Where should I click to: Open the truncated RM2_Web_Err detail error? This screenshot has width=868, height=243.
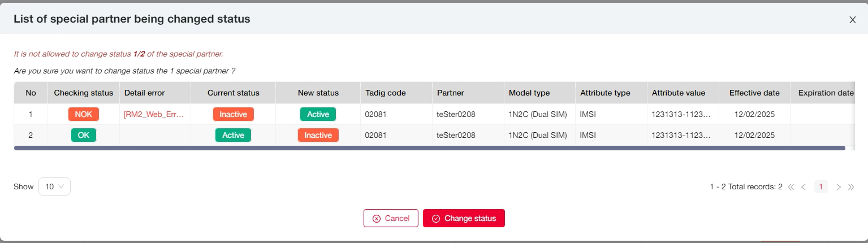pyautogui.click(x=154, y=114)
